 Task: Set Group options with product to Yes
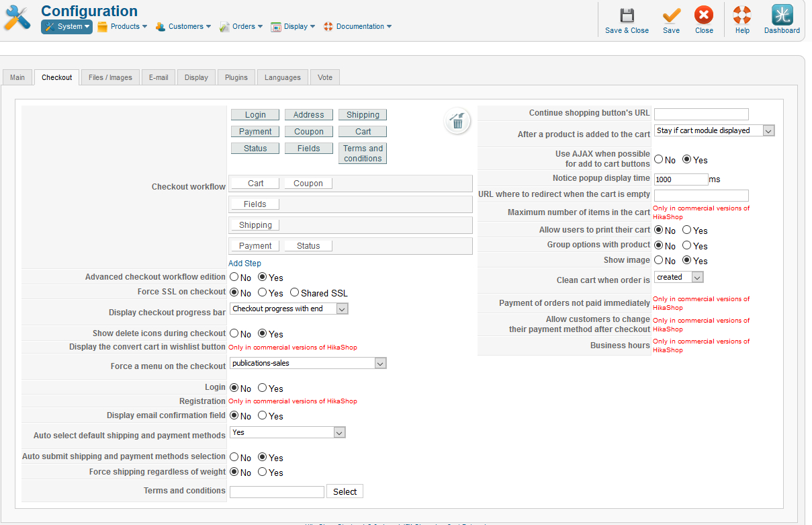pos(686,245)
